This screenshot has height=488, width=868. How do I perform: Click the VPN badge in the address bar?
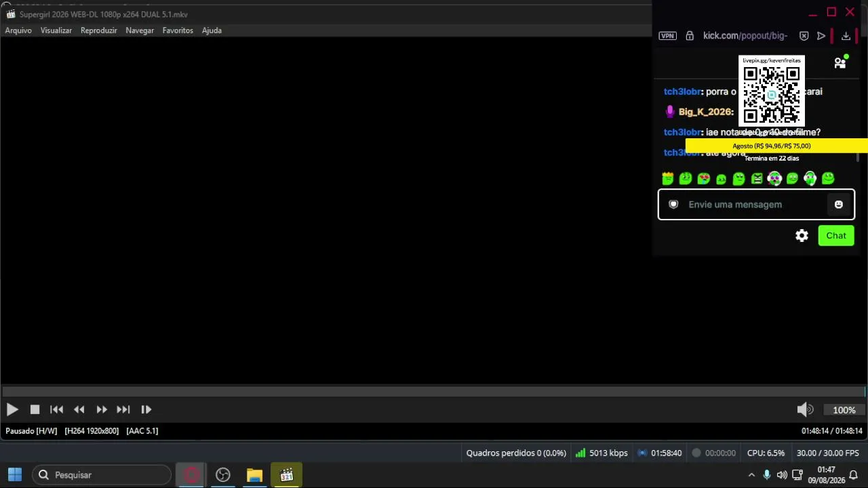(x=667, y=36)
